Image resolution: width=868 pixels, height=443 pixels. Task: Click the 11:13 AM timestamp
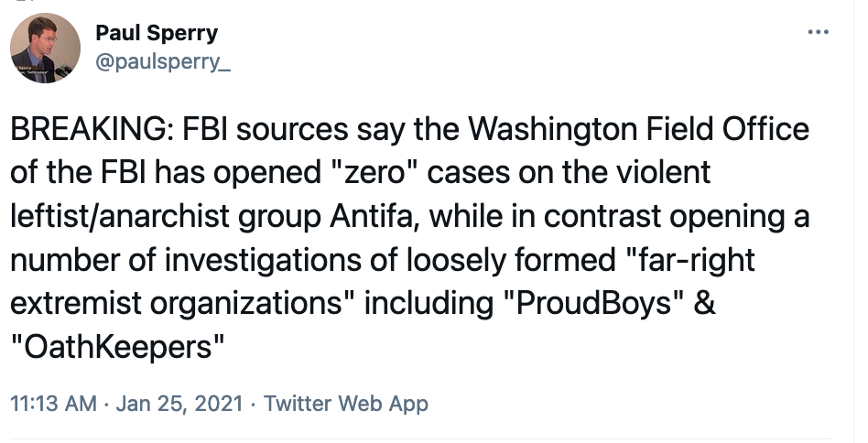coord(54,403)
